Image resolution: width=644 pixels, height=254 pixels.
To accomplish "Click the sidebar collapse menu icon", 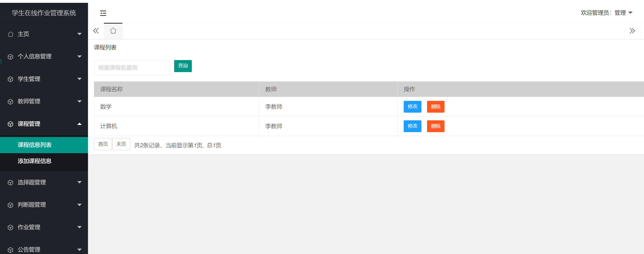I will click(103, 13).
